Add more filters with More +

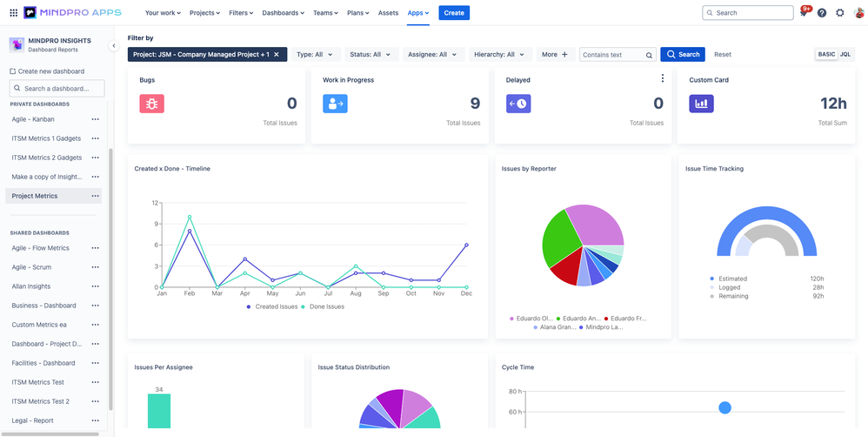(555, 54)
